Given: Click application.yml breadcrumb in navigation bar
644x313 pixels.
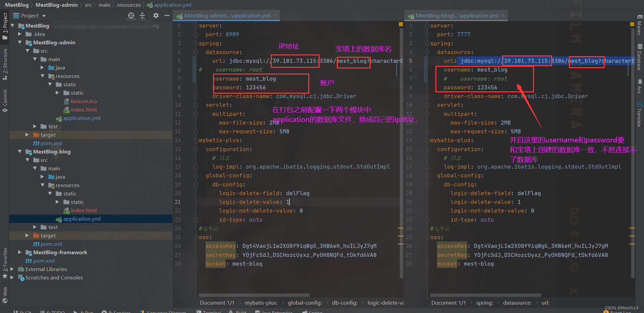Looking at the screenshot, I should pyautogui.click(x=169, y=5).
